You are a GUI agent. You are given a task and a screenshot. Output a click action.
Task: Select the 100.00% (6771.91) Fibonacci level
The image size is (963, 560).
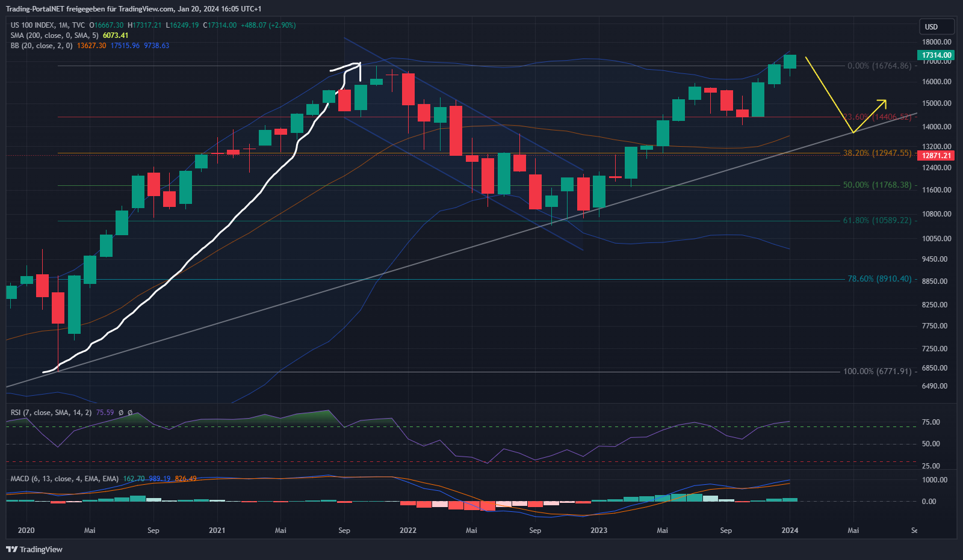(877, 372)
